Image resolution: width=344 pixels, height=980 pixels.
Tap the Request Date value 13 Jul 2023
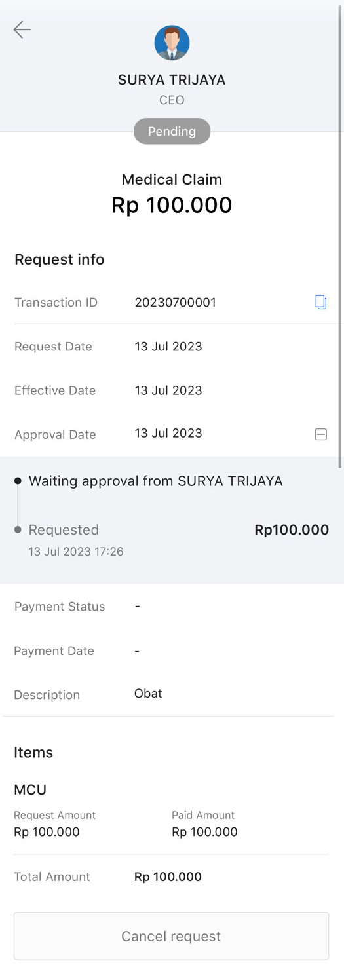tap(168, 346)
